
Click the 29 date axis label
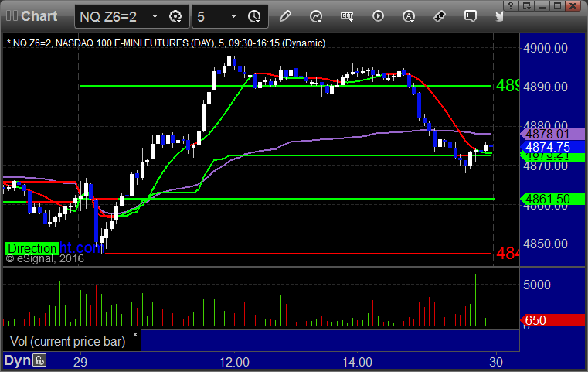pyautogui.click(x=80, y=362)
